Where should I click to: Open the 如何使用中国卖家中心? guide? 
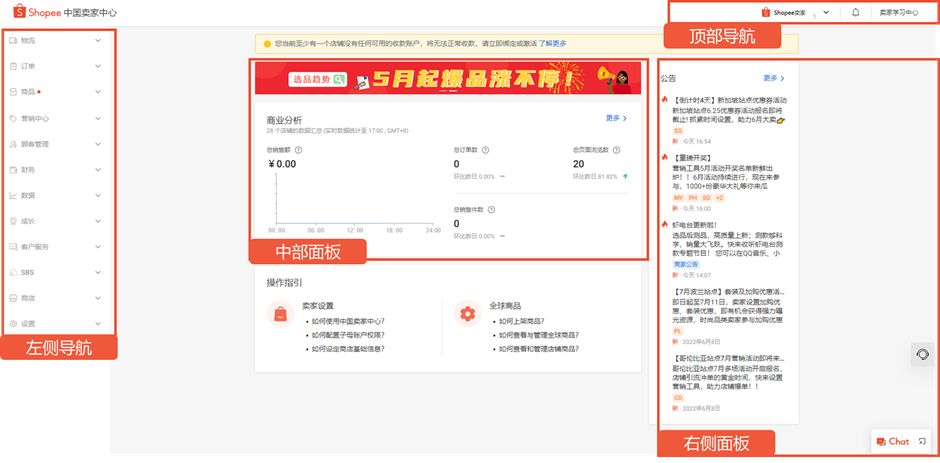click(348, 321)
